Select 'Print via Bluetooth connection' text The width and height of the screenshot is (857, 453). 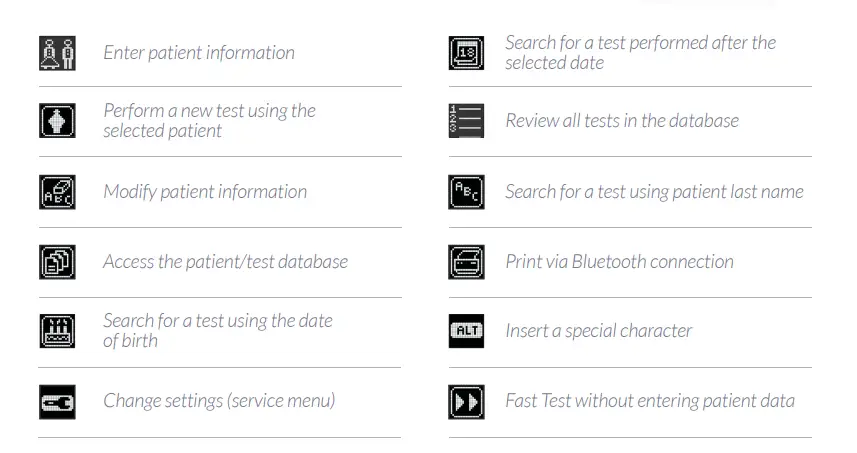point(619,261)
